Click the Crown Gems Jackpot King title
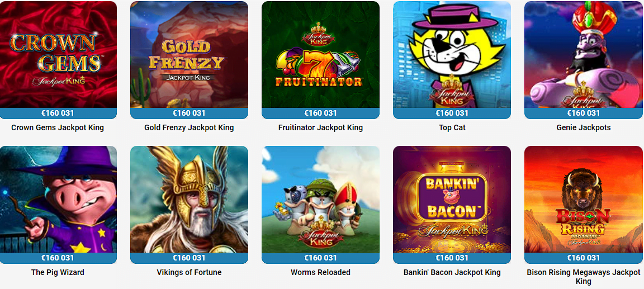Viewport: 644px width, 289px height. point(58,127)
